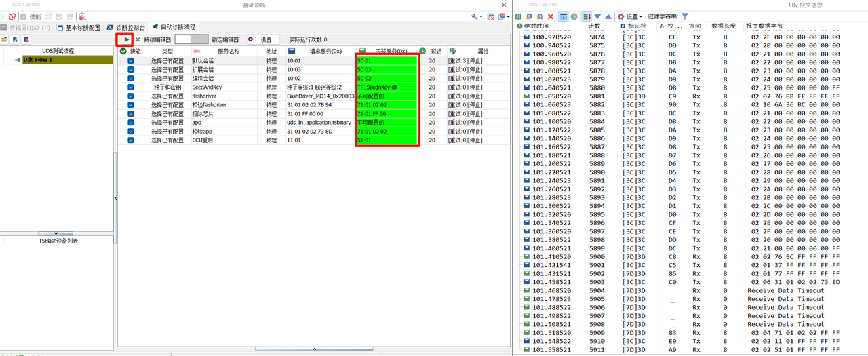This screenshot has width=868, height=356.
Task: Click the open-folder flow icon above the UDS test flow list
Action: coord(4,40)
